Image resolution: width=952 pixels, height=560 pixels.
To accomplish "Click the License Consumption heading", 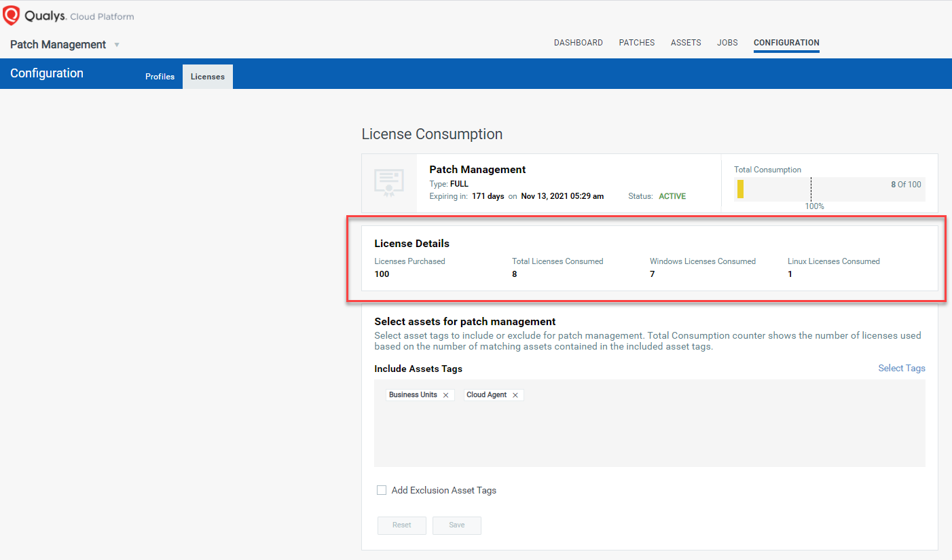I will 432,134.
